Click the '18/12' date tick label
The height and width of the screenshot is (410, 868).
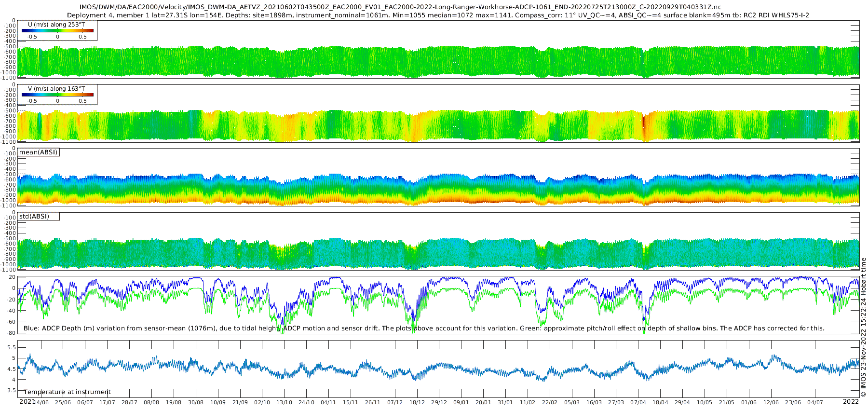click(417, 402)
